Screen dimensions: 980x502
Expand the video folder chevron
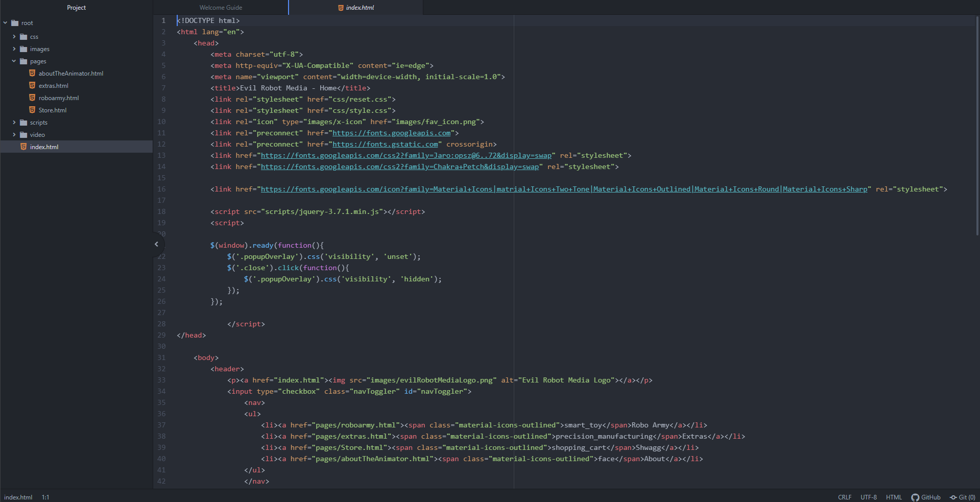tap(14, 135)
